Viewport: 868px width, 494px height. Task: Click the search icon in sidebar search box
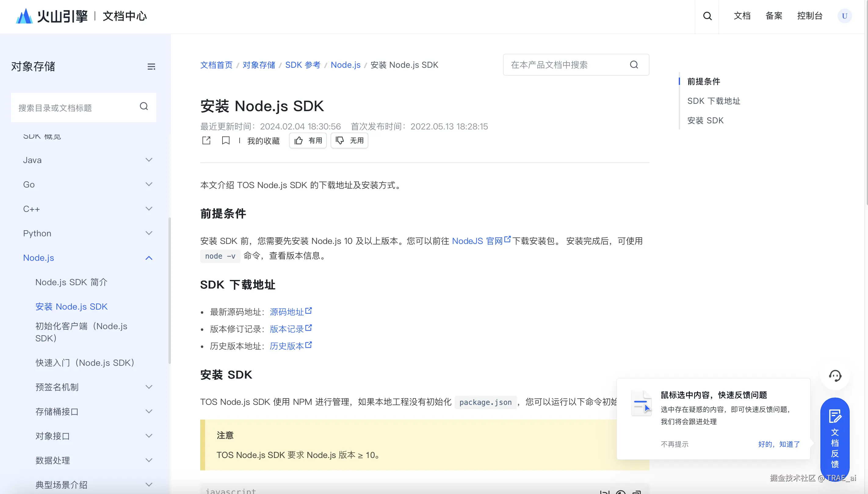144,107
